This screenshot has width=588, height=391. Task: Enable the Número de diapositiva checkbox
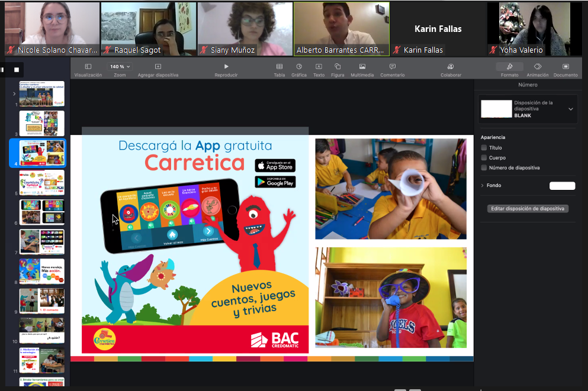(484, 168)
